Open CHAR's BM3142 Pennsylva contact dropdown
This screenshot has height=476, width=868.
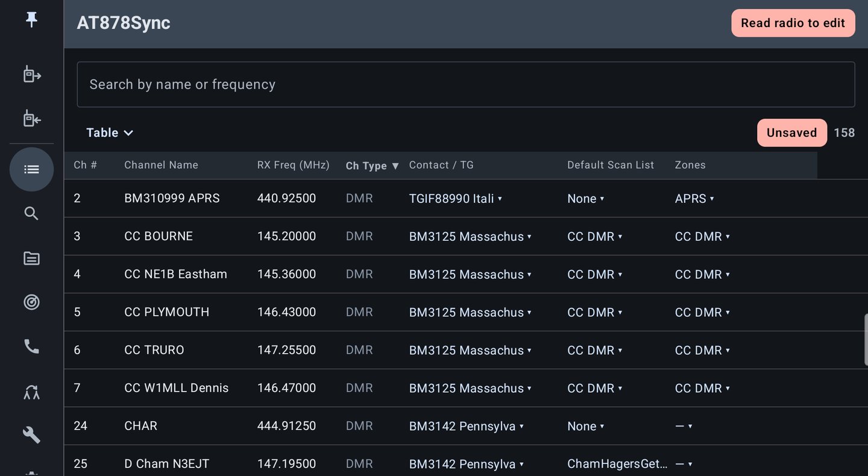point(467,427)
